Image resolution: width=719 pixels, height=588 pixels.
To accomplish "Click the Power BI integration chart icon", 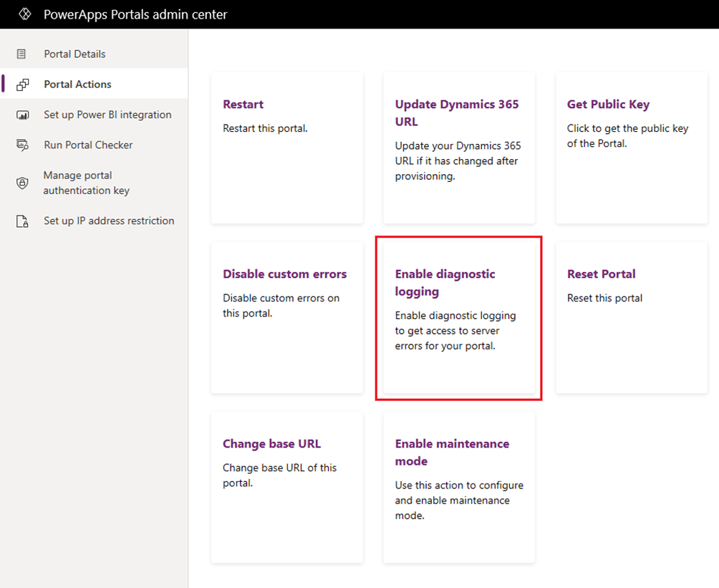I will pos(22,115).
